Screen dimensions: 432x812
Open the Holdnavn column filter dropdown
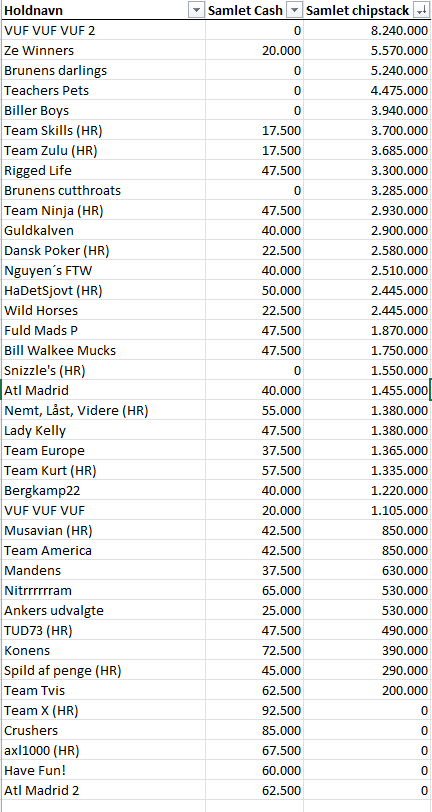pyautogui.click(x=196, y=10)
